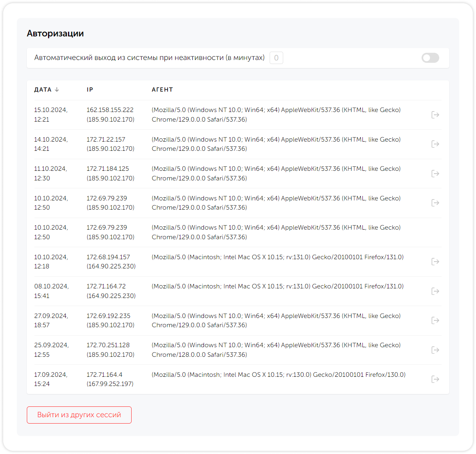The image size is (476, 454).
Task: Click the АГЕНТ column header
Action: click(162, 90)
